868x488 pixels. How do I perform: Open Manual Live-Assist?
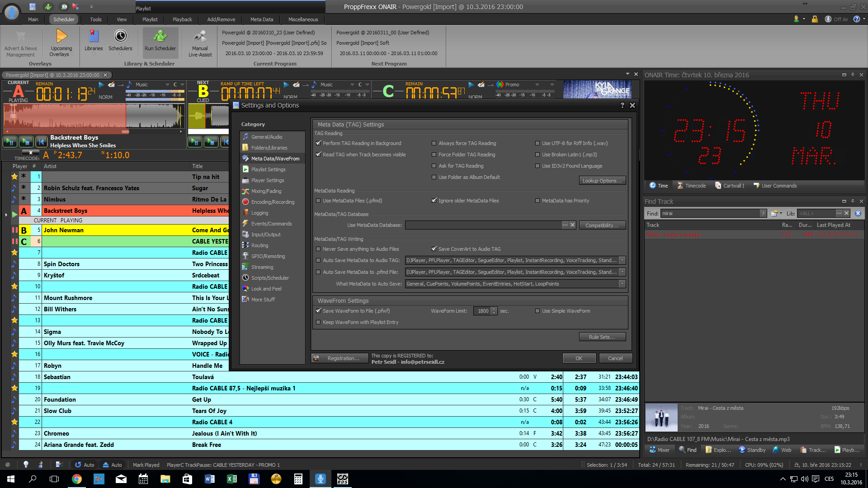[200, 43]
